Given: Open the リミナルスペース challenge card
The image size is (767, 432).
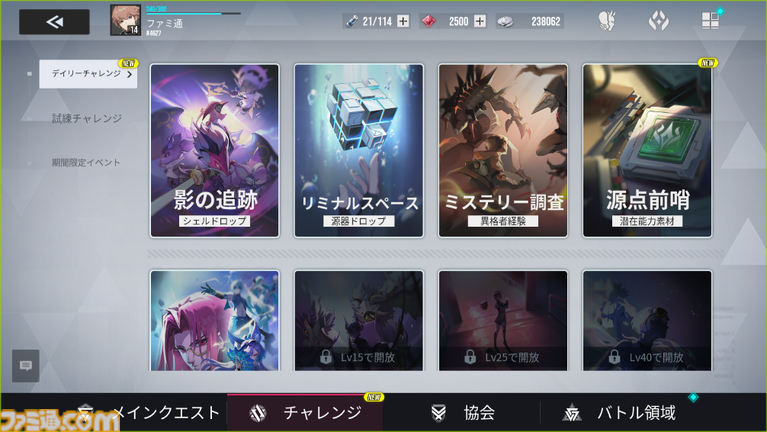Looking at the screenshot, I should [359, 151].
